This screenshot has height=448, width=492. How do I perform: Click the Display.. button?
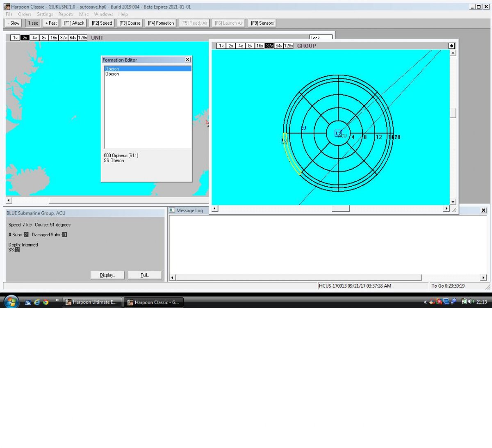tap(107, 275)
